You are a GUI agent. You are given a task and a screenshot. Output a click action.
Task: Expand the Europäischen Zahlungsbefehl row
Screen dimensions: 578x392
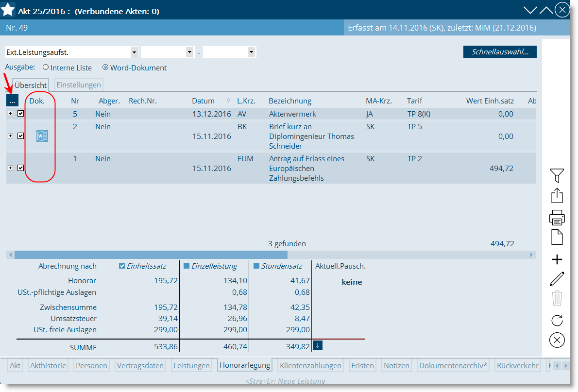pos(11,168)
